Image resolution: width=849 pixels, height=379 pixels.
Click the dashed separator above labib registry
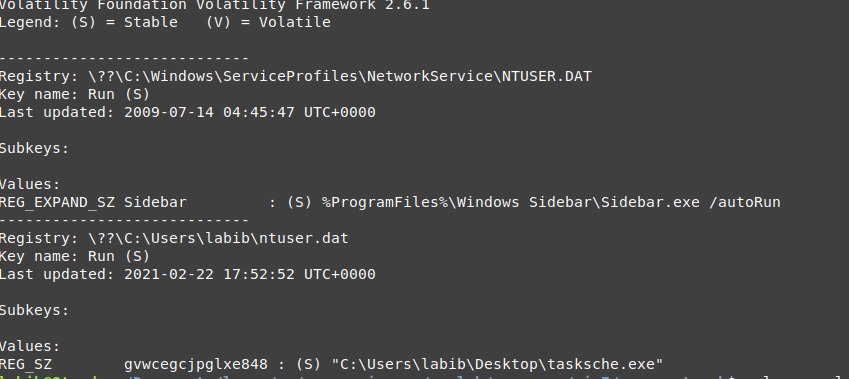coord(124,220)
